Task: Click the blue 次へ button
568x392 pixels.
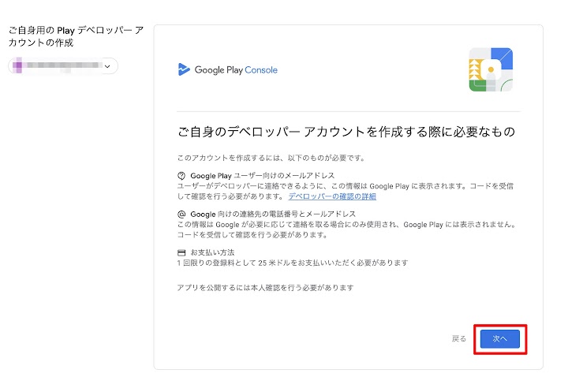Action: click(x=499, y=338)
